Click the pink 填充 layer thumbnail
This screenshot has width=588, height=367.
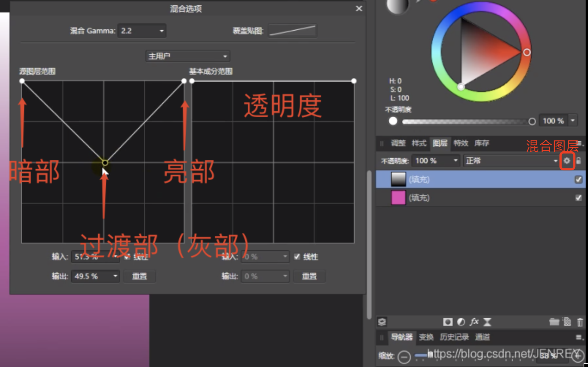coord(398,198)
